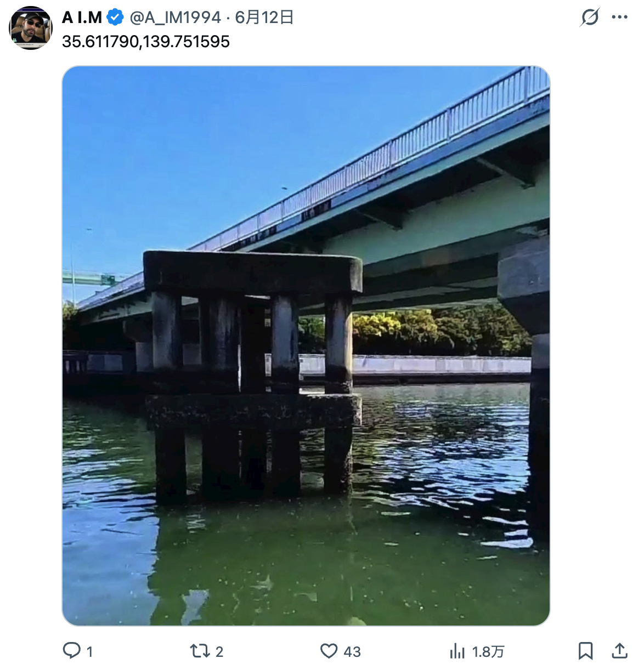Click the like count 43
Viewport: 644px width, 670px height.
point(352,651)
